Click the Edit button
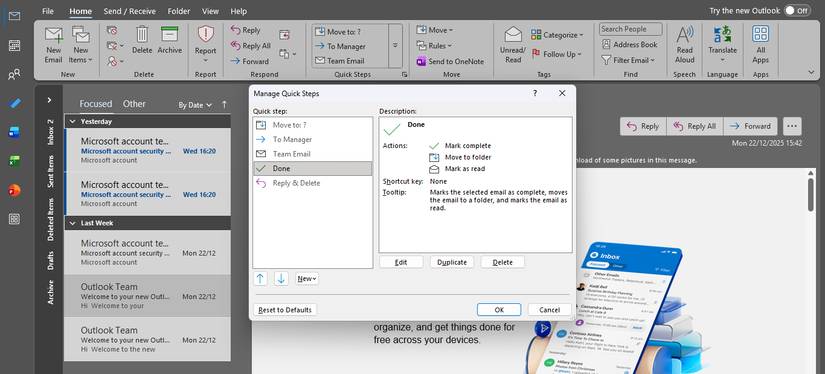 click(401, 262)
